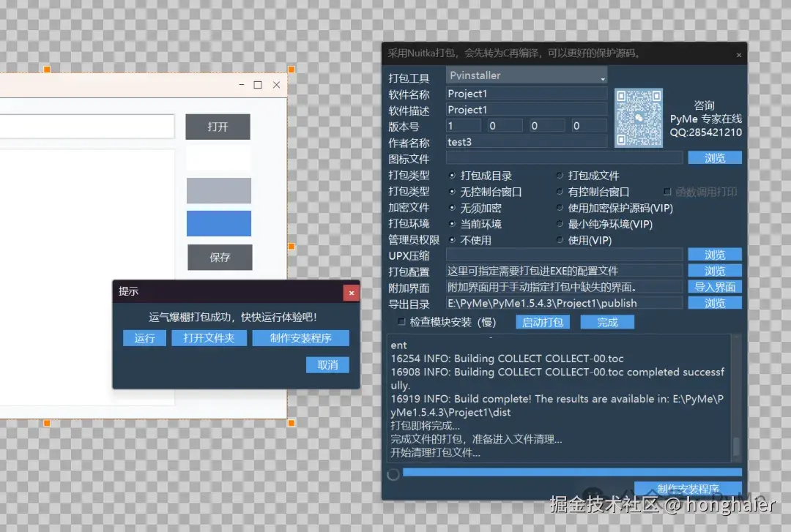791x532 pixels.
Task: Click the 完成 button
Action: (x=607, y=321)
